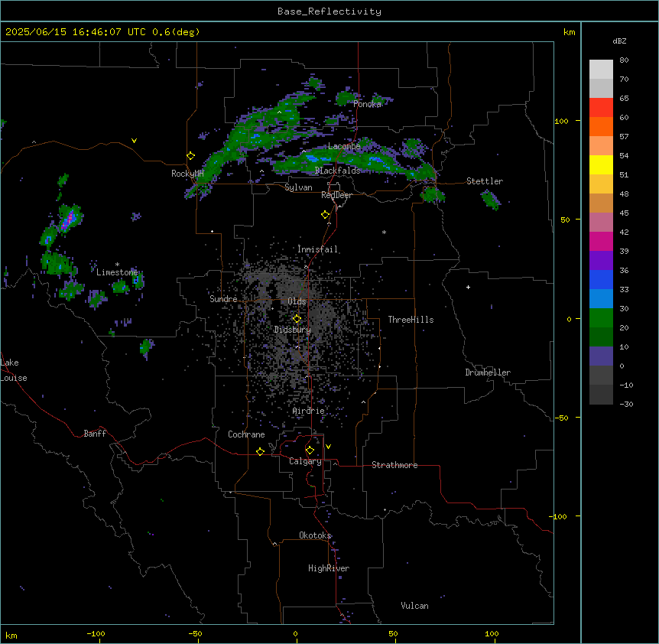The image size is (659, 644).
Task: Click the dBZ legend heading
Action: [619, 41]
